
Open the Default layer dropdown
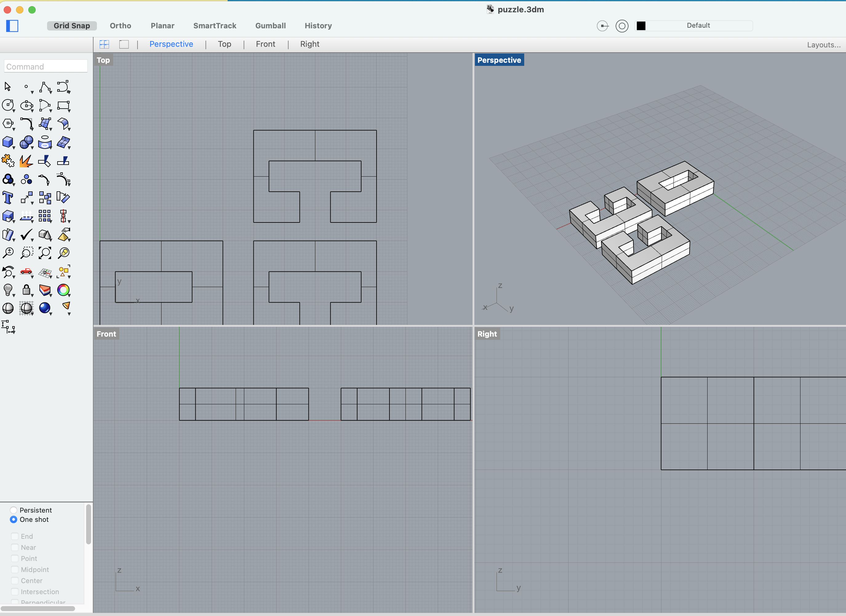[x=698, y=25]
